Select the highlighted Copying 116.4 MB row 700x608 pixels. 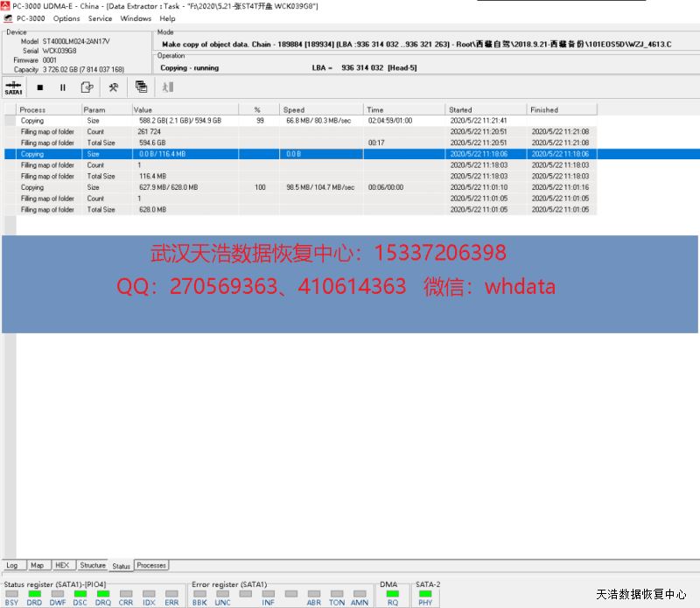175,154
